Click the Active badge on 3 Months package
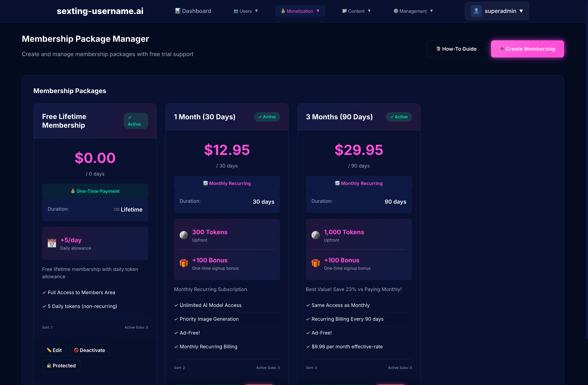This screenshot has width=588, height=385. tap(399, 117)
